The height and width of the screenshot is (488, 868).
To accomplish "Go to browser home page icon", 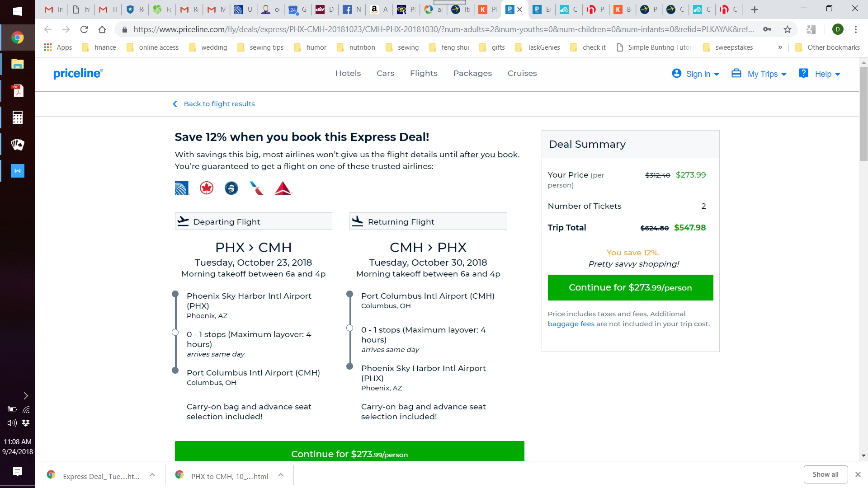I will point(102,29).
